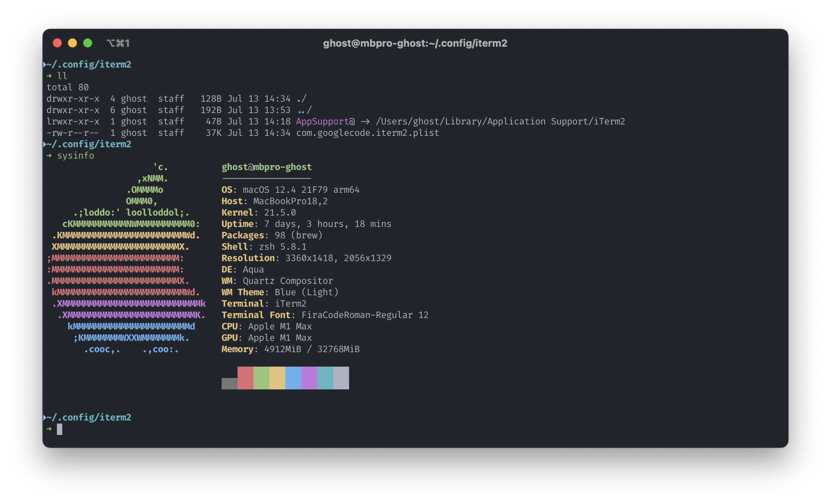Click the ghost@mbpro-ghost sysinfo header

pos(266,167)
